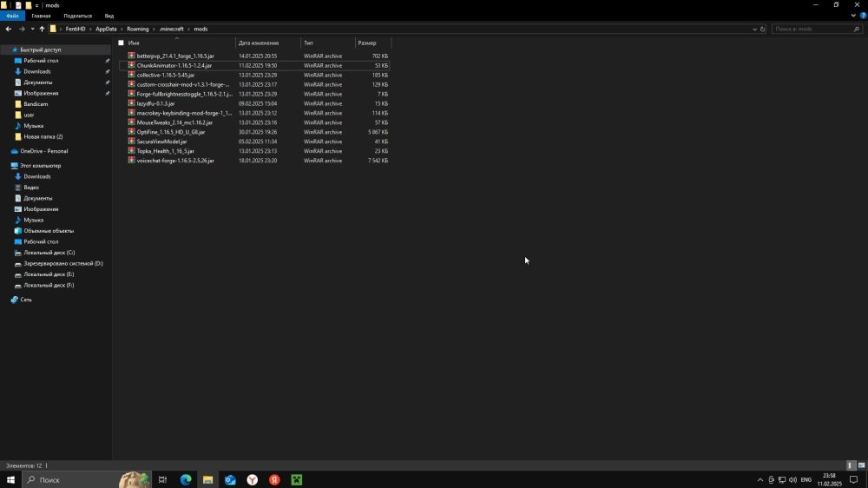Viewport: 868px width, 488px height.
Task: Go back to the previous folder
Action: 9,29
